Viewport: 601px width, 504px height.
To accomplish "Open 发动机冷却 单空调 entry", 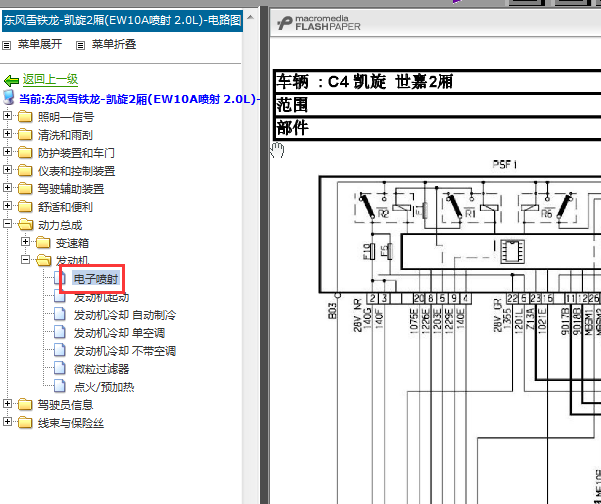I will (119, 333).
